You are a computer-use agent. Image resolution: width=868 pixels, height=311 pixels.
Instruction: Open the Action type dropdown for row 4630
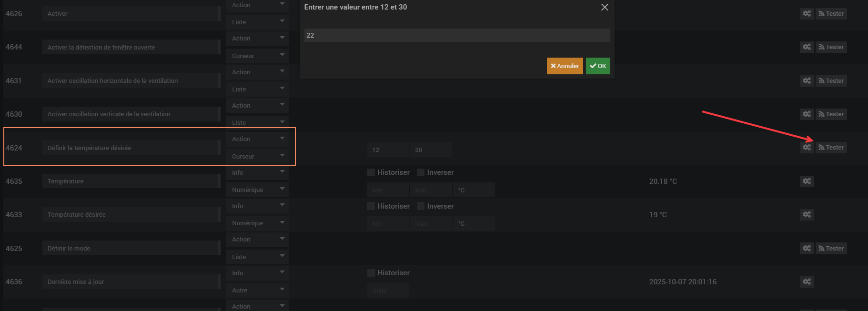[257, 106]
